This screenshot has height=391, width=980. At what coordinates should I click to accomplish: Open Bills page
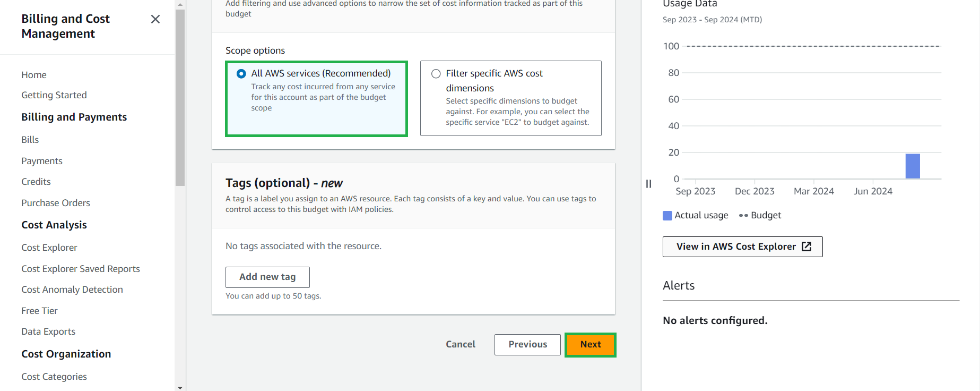click(x=30, y=140)
